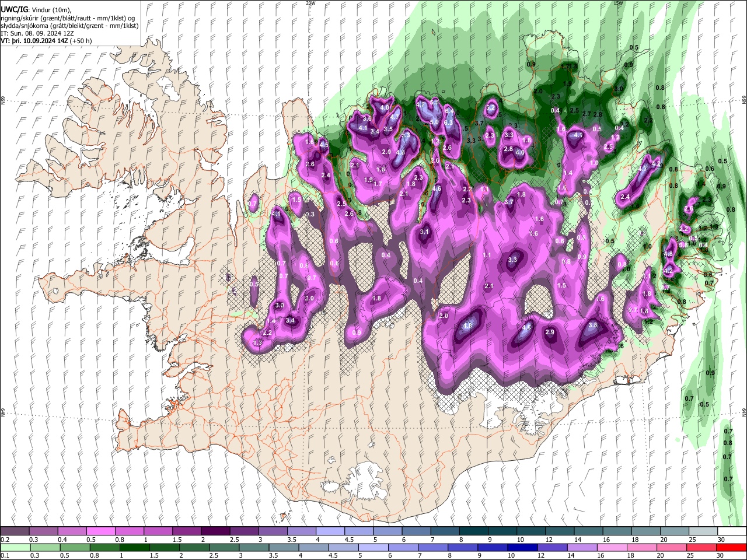The image size is (747, 560).
Task: Select the bright pink snow swatch from 0.5 to 0.8
Action: coord(101,531)
